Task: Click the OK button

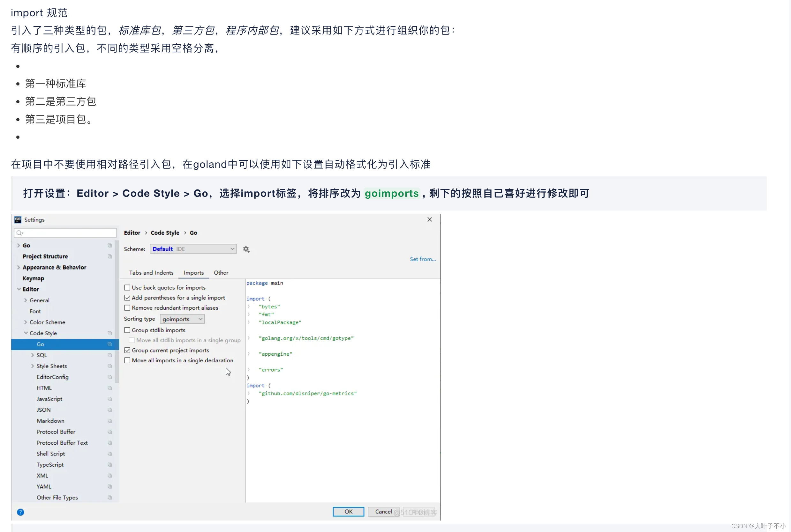Action: click(x=348, y=512)
